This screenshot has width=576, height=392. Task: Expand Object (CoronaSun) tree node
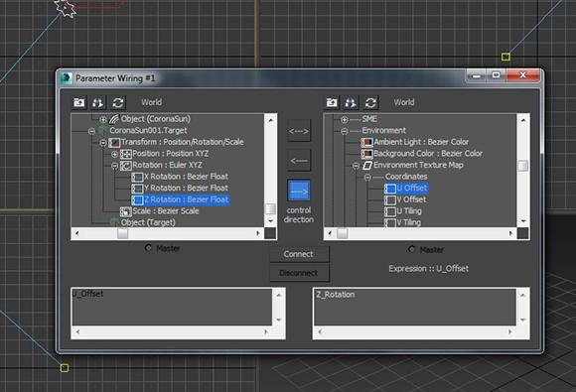click(x=103, y=119)
